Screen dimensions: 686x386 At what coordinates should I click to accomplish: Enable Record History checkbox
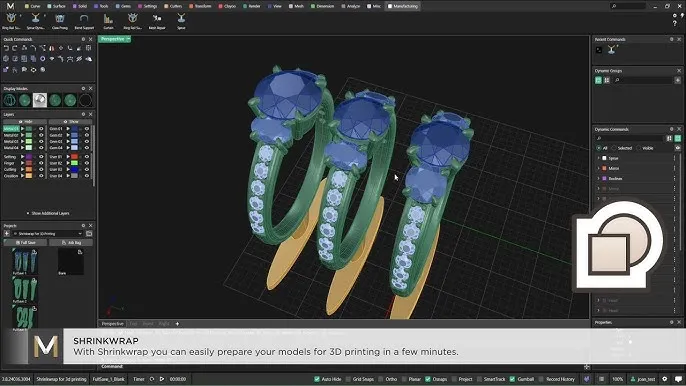point(541,379)
